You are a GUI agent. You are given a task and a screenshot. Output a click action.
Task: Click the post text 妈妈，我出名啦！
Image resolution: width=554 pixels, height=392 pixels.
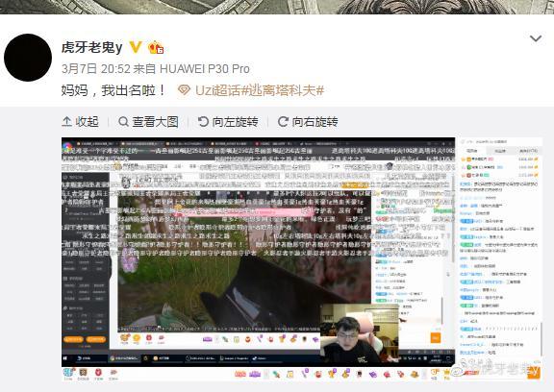113,90
